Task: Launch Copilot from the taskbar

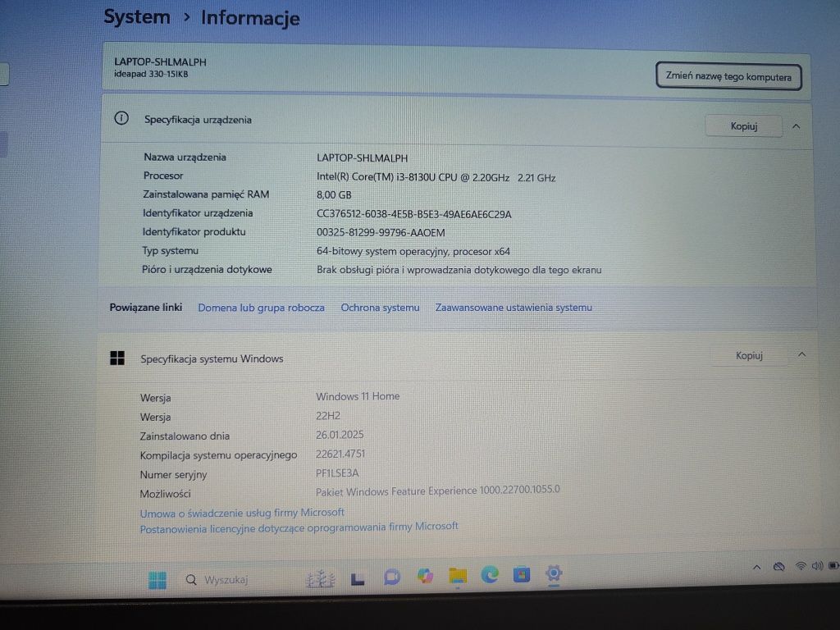Action: [426, 576]
